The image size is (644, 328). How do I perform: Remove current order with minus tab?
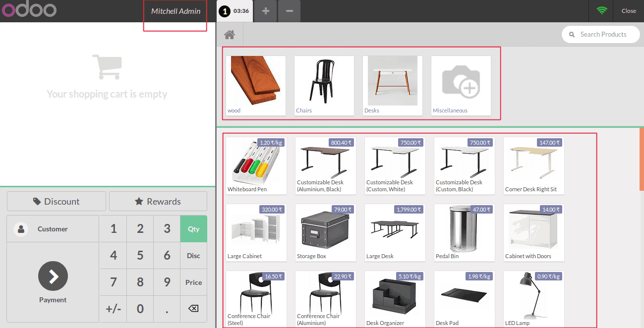point(290,11)
